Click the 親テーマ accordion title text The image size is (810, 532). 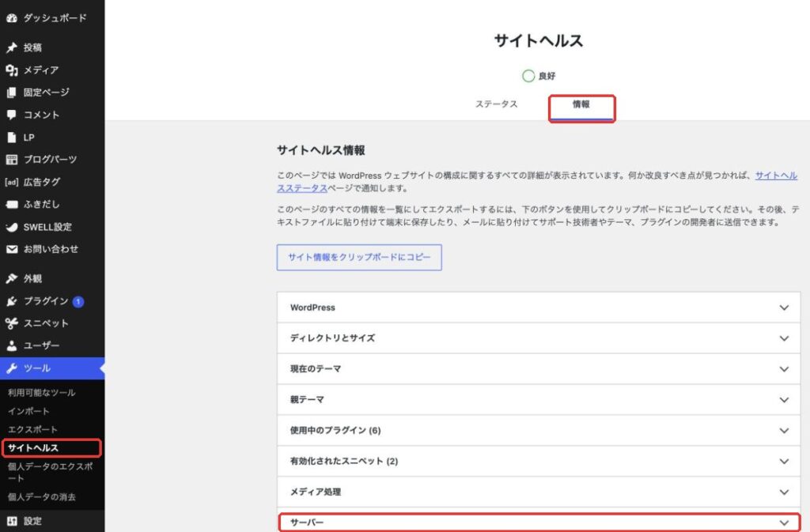pyautogui.click(x=307, y=399)
